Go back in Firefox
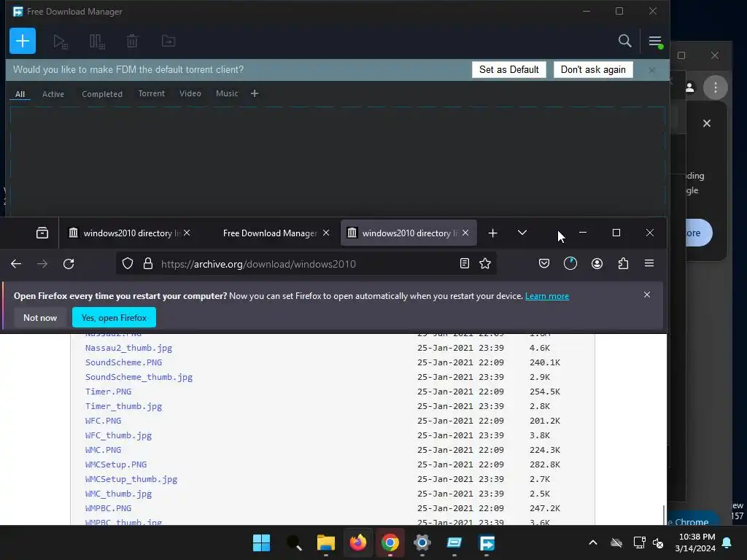 pos(16,264)
